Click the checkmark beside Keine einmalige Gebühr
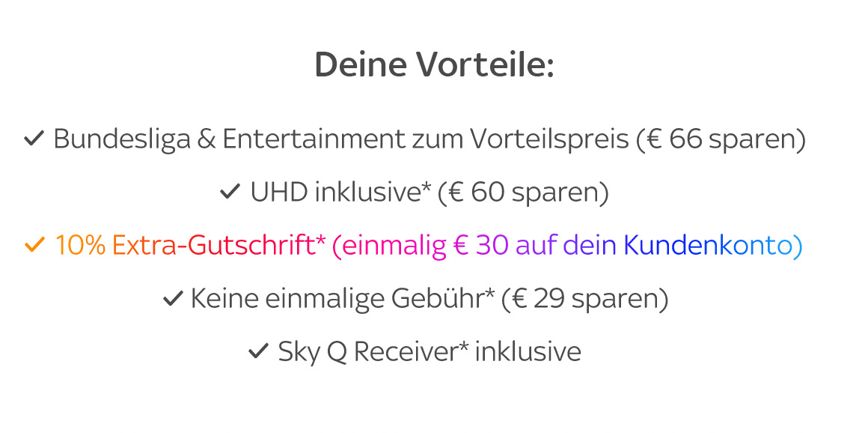The image size is (868, 433). click(173, 299)
